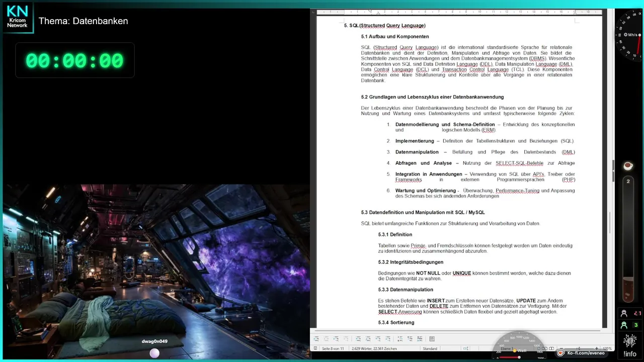The image size is (644, 362).
Task: Click 'Seite 8 von 11' page indicator
Action: 332,348
